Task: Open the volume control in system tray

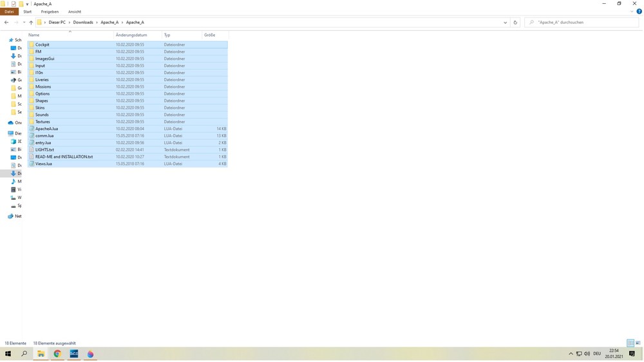Action: coord(587,354)
